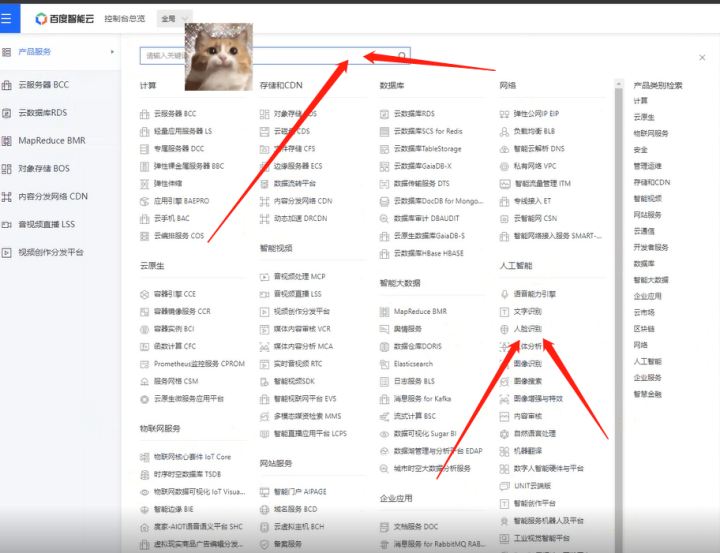The image size is (720, 553).
Task: Click sidebar 云服务器 BCC icon
Action: click(x=6, y=85)
